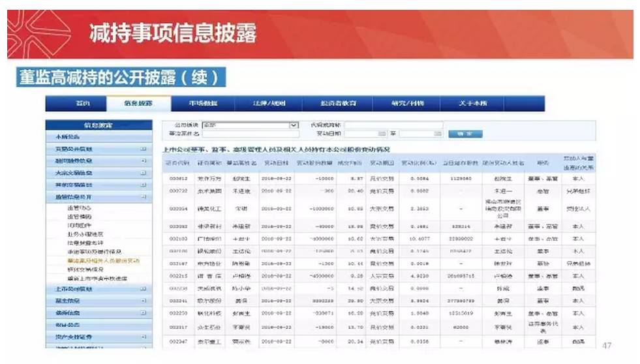Open the calendar icon for the end date
This screenshot has height=364, width=640.
coord(437,134)
